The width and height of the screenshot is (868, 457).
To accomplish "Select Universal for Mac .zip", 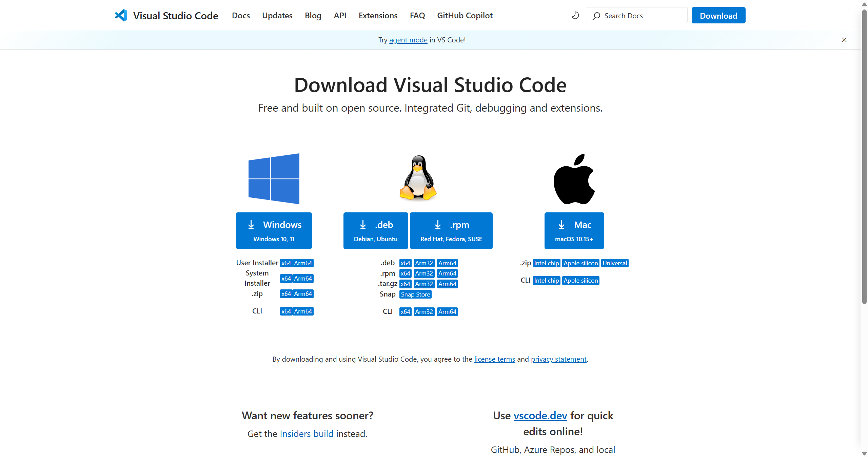I will [x=615, y=263].
